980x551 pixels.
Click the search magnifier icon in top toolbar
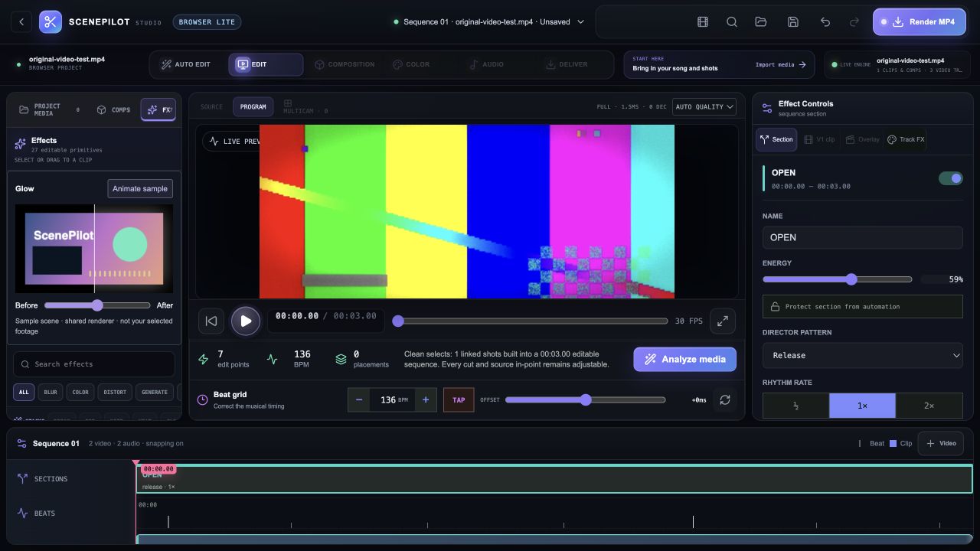732,22
